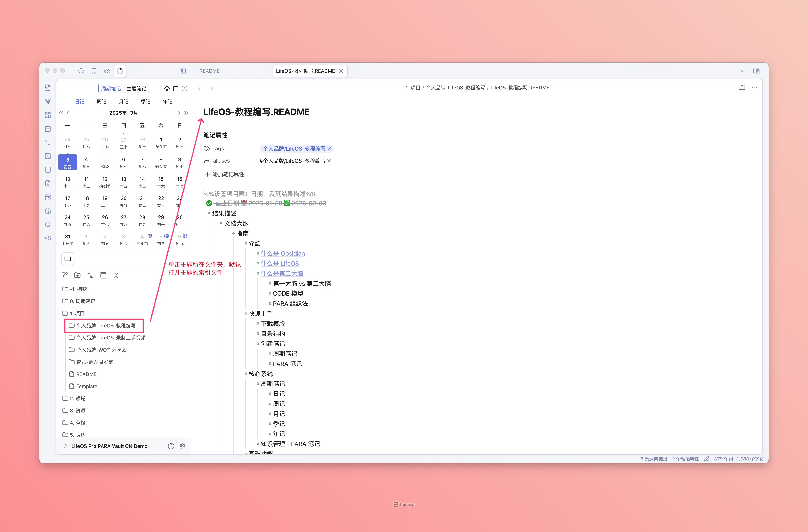Toggle left sidebar collapse icon

pyautogui.click(x=183, y=71)
